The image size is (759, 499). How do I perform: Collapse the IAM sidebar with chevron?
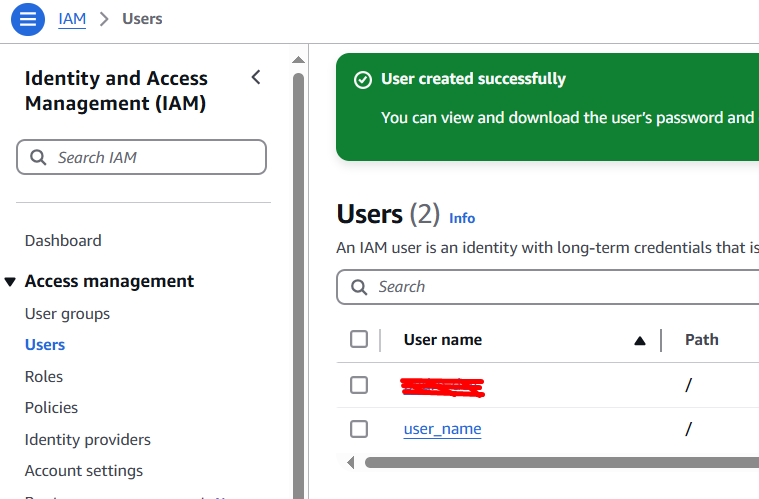click(256, 78)
